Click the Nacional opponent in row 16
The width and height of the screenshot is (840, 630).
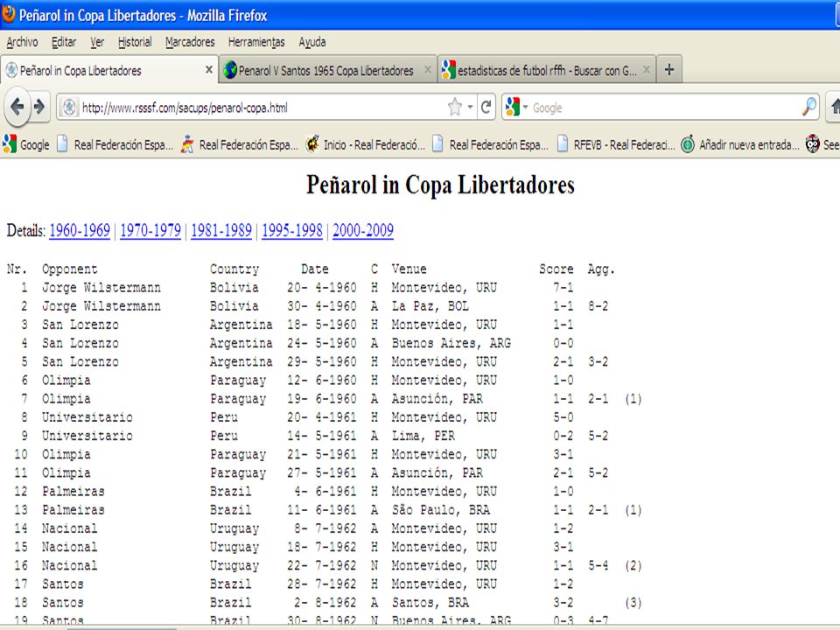70,566
